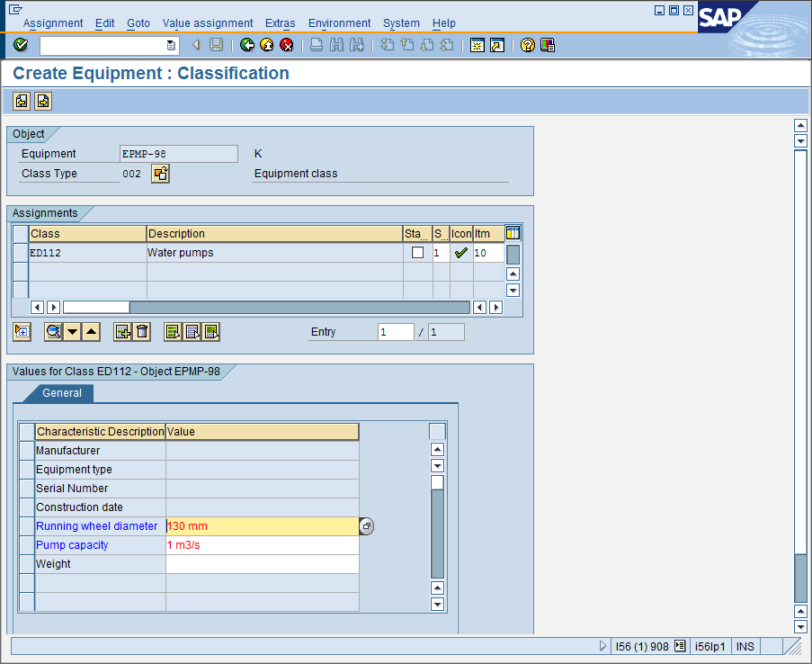Click the last of three status icons left of Entry
This screenshot has width=812, height=664.
point(211,332)
